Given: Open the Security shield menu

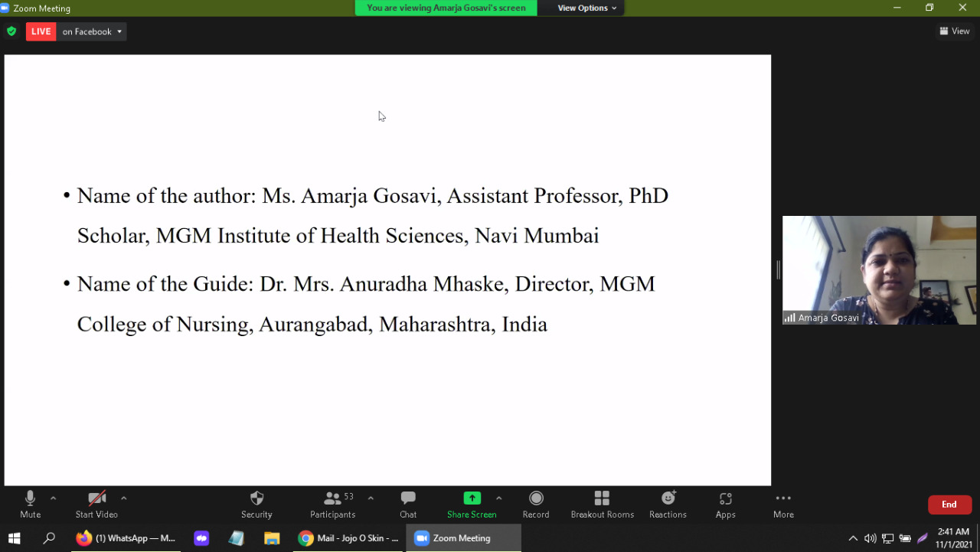Looking at the screenshot, I should tap(256, 505).
